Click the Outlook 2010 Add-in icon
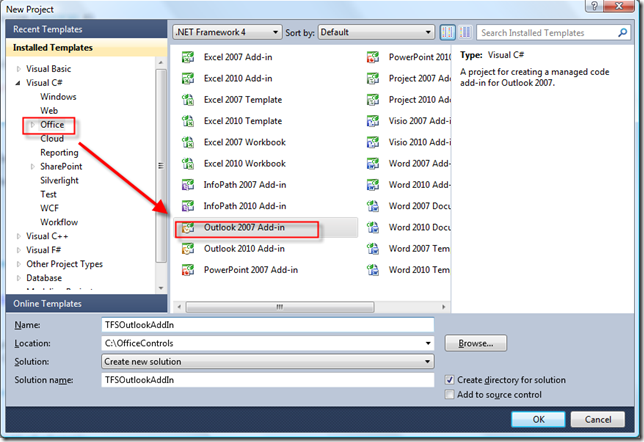644x442 pixels. tap(188, 249)
